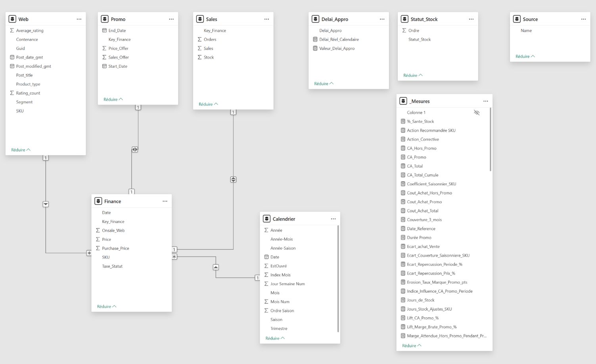Viewport: 596px width, 364px height.
Task: Open the Calendrier table more options menu
Action: (x=333, y=219)
